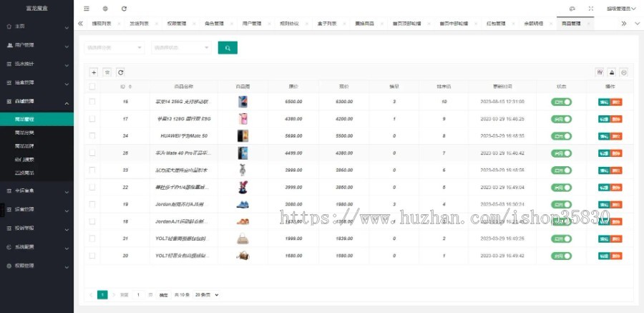Open the handbag image for ID 21

click(x=243, y=239)
